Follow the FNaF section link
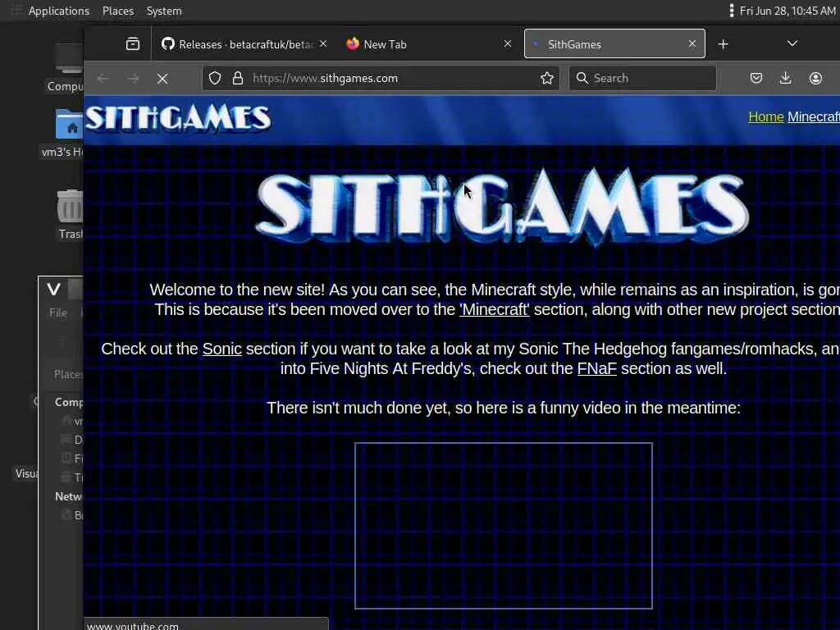Viewport: 840px width, 630px height. [597, 368]
